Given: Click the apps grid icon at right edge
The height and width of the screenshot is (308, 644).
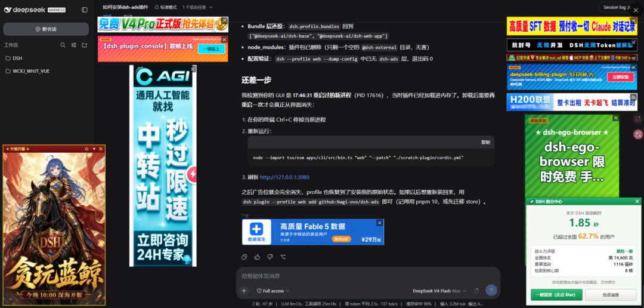Looking at the screenshot, I should (x=637, y=119).
